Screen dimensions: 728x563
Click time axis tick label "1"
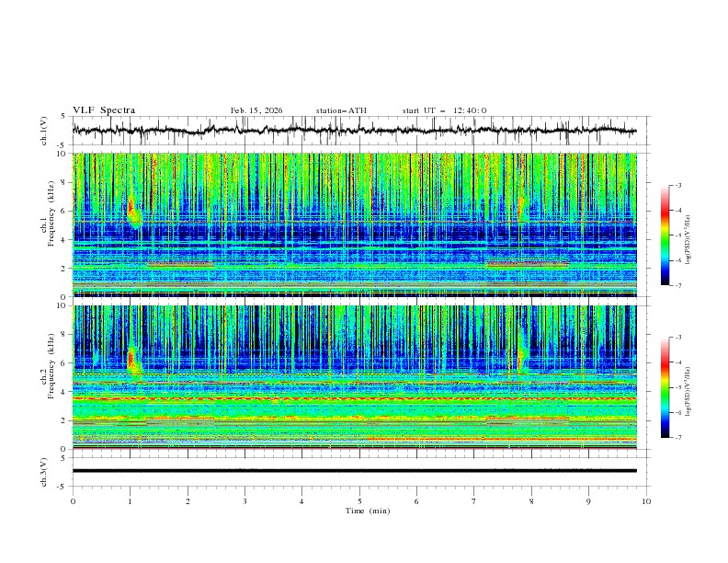pos(131,501)
